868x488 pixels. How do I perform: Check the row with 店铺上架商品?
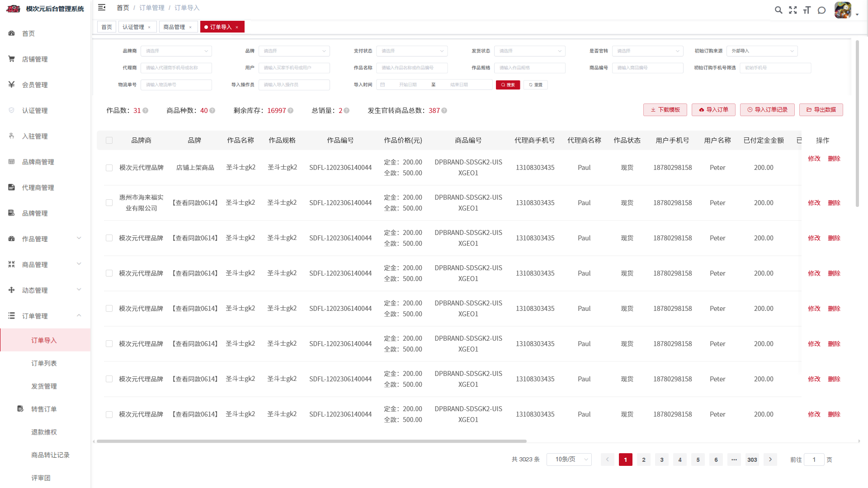click(x=109, y=168)
